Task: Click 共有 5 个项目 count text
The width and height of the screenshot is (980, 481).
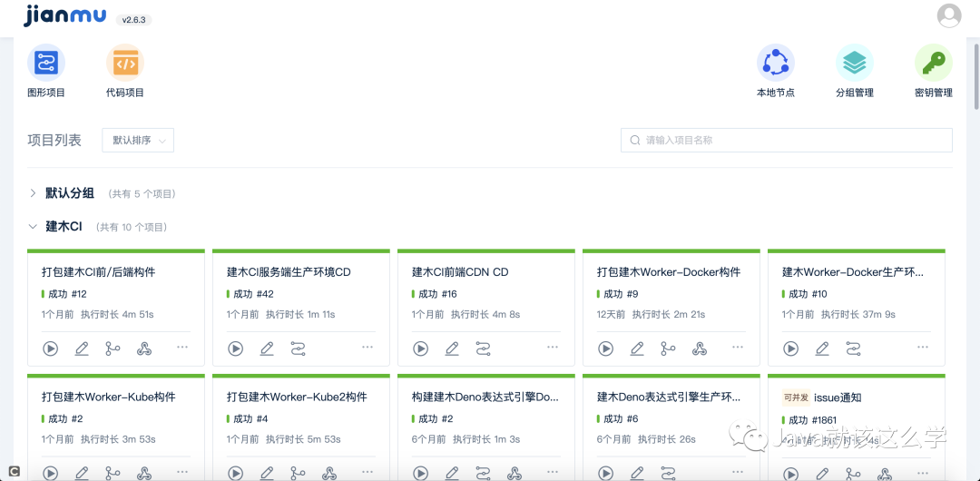Action: point(142,194)
